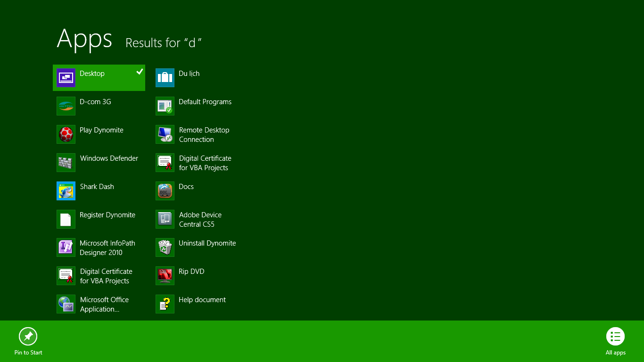
Task: Select "Adobe Device Central CS5" text
Action: click(200, 220)
